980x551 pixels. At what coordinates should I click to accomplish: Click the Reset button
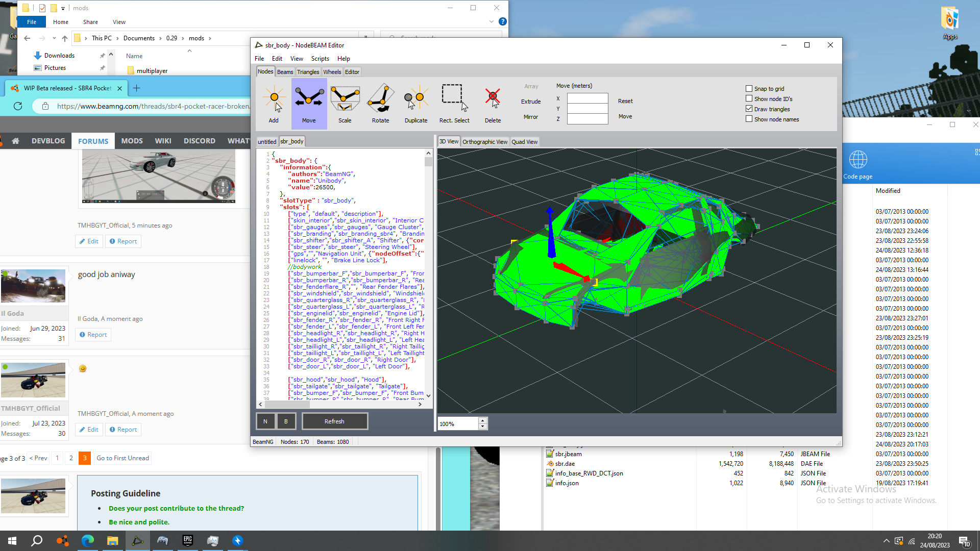(x=625, y=101)
